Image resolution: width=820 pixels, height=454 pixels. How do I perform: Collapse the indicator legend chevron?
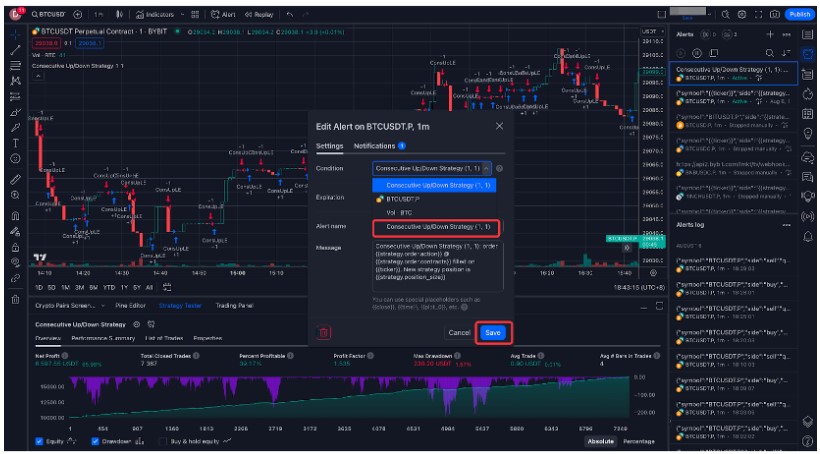38,76
